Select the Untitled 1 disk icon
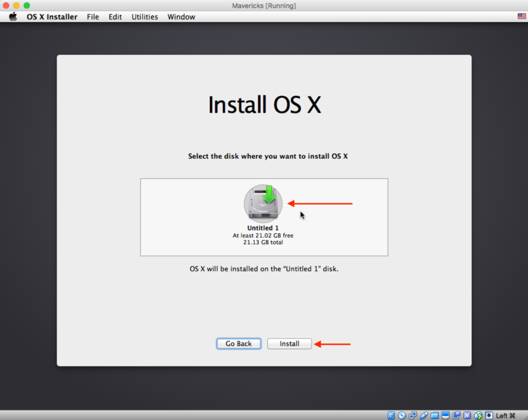 coord(263,203)
